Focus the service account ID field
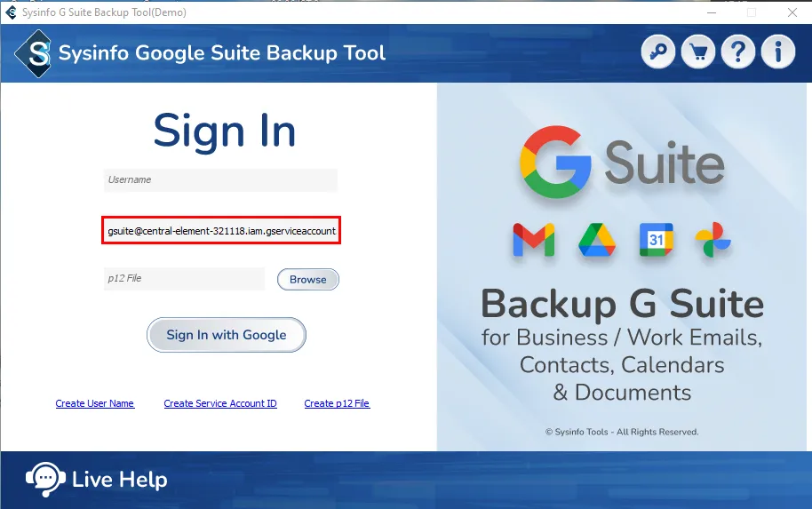This screenshot has height=509, width=812. 220,231
